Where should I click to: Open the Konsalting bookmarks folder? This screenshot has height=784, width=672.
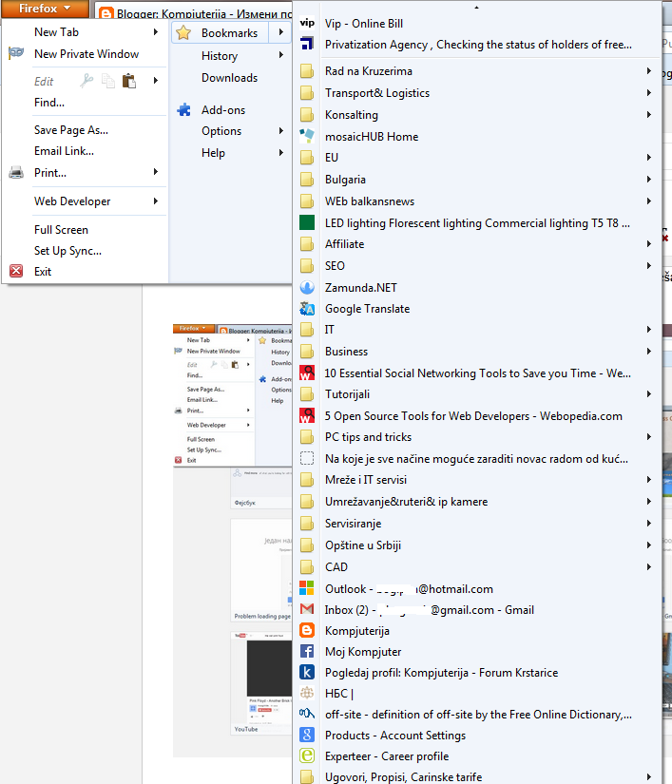(x=477, y=114)
